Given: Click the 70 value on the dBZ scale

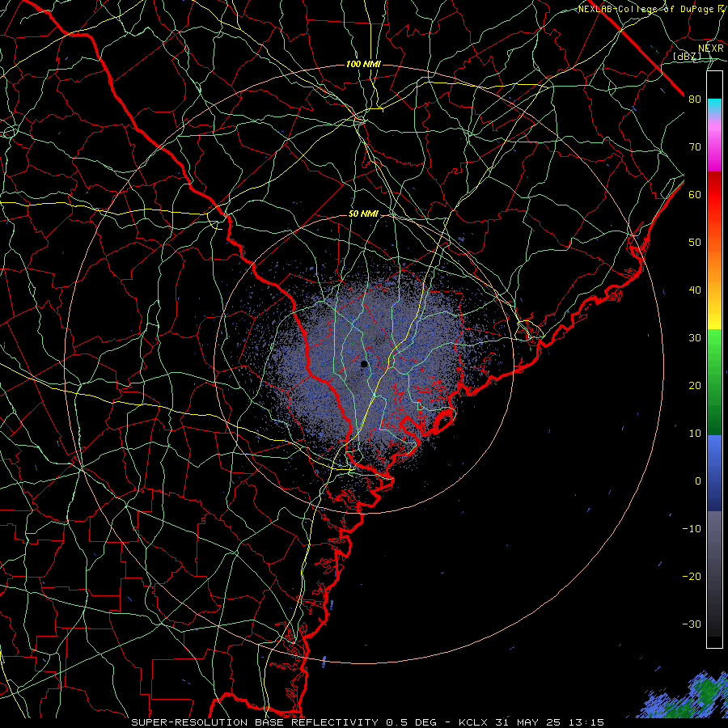Looking at the screenshot, I should click(695, 147).
